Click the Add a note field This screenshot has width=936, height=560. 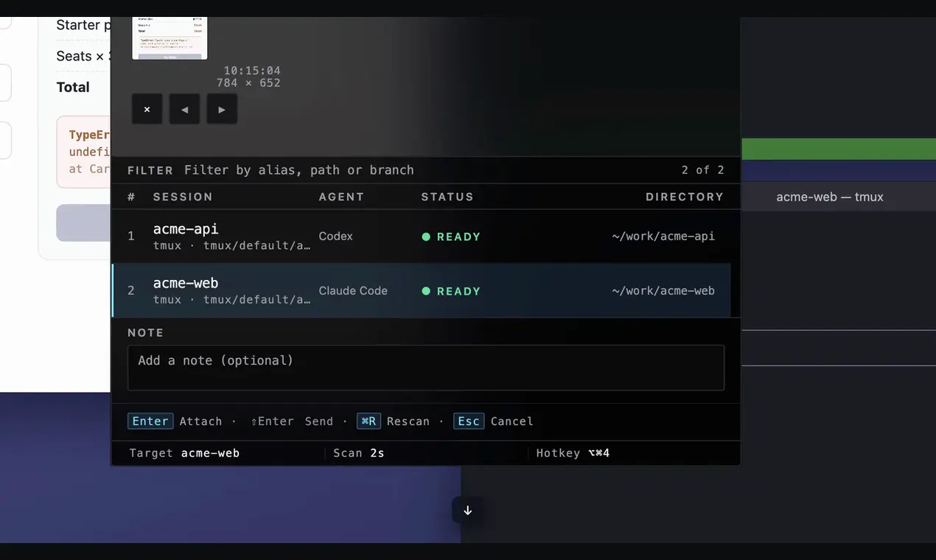pos(426,368)
